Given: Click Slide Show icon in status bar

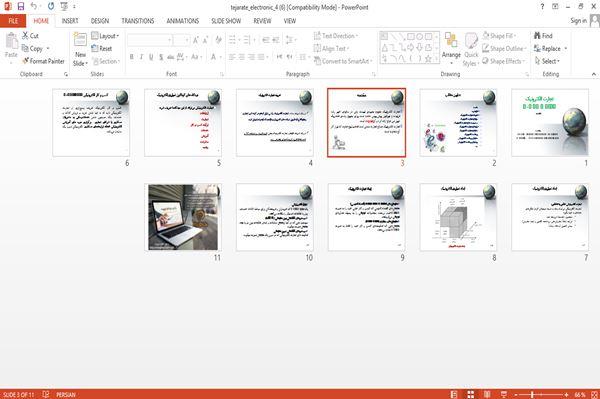Looking at the screenshot, I should pos(504,394).
